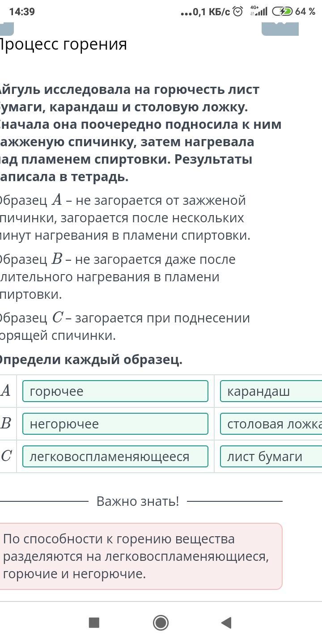Viewport: 322px width, 644px height.
Task: Open the dropdown showing "столовая ложка"
Action: [x=271, y=424]
